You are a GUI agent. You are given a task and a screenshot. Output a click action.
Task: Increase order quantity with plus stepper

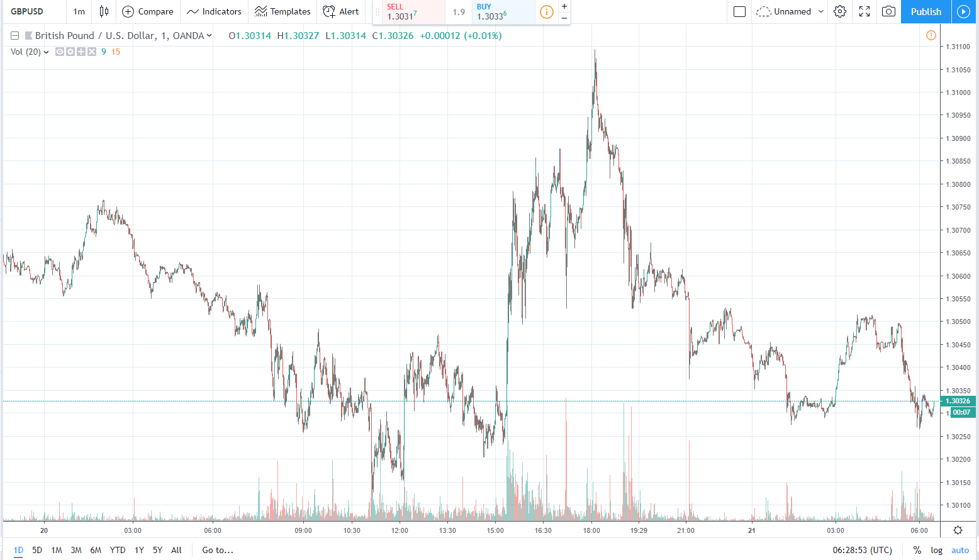tap(564, 6)
